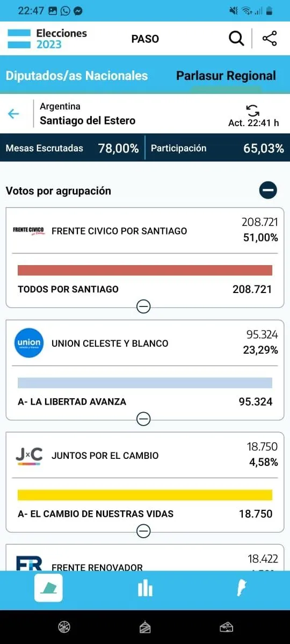290x644 pixels.
Task: Tap the Union Celeste y Blanco logo
Action: [28, 343]
